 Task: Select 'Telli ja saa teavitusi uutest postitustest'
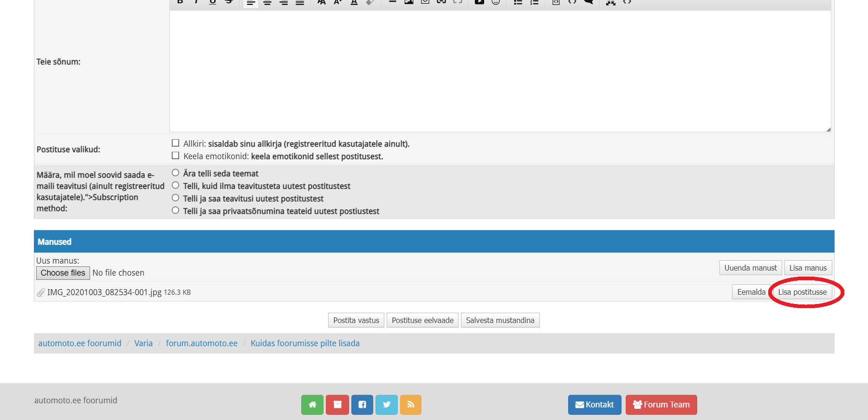[175, 198]
